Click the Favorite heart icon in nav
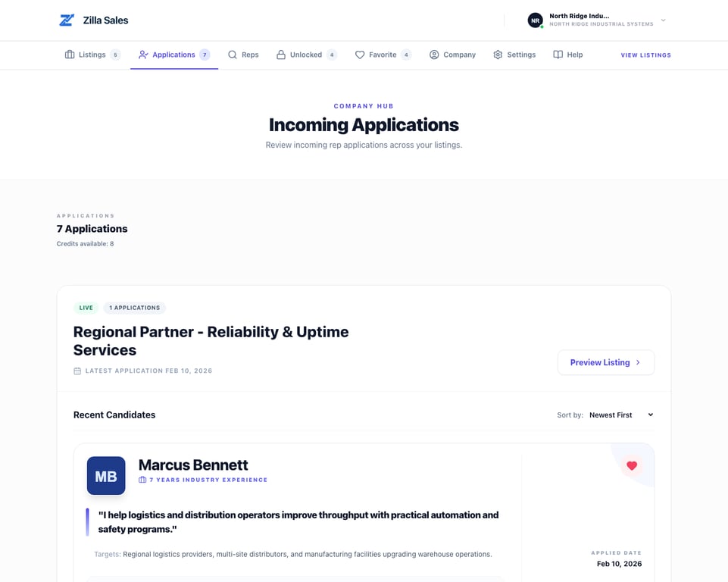The width and height of the screenshot is (728, 582). tap(360, 55)
